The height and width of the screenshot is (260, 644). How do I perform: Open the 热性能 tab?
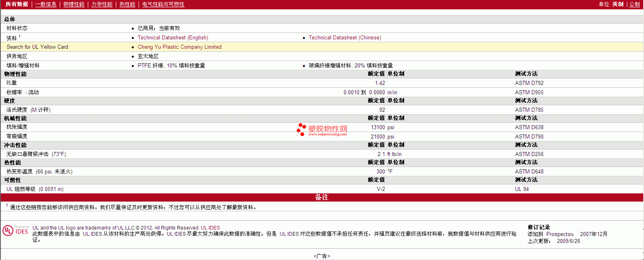(127, 4)
